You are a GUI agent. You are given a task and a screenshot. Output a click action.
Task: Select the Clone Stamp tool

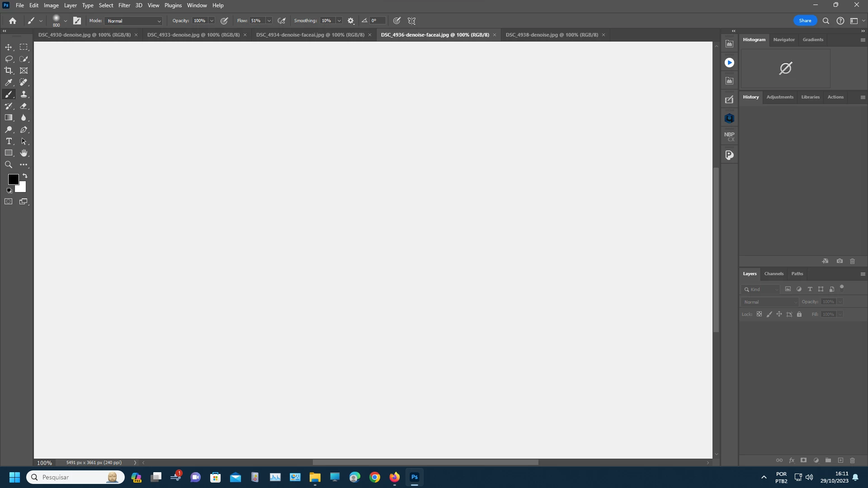click(24, 94)
